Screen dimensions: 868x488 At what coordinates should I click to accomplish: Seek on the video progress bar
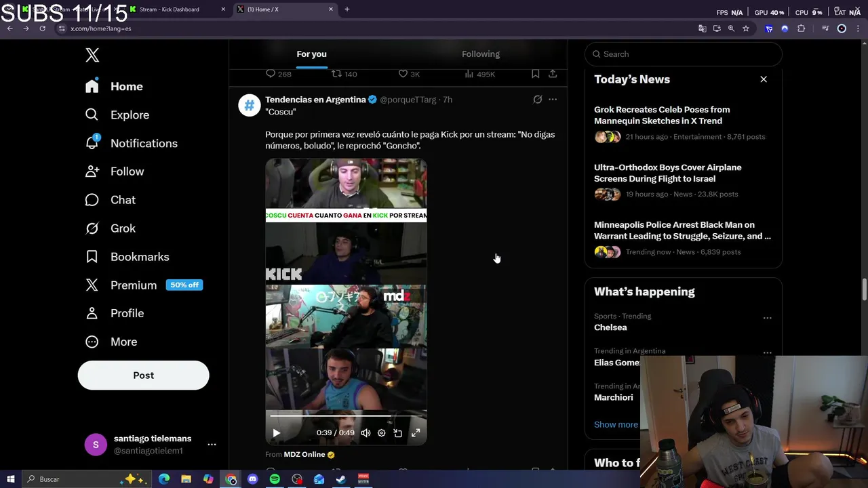pos(346,416)
